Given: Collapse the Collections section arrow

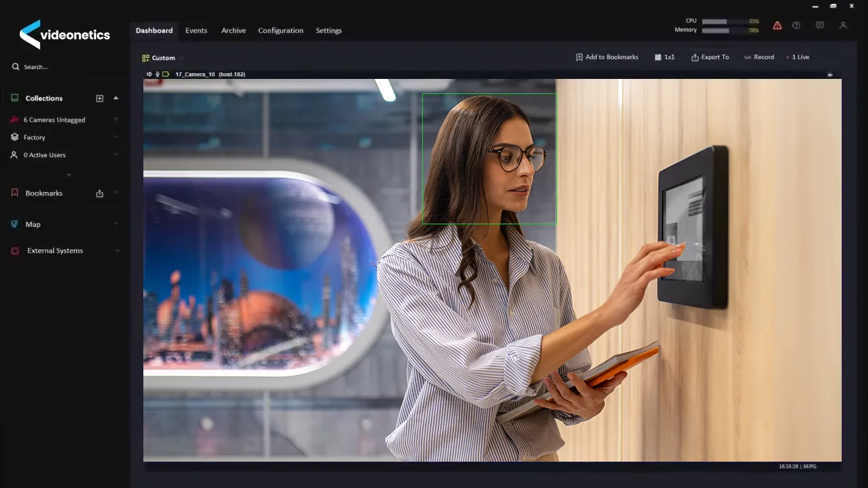Looking at the screenshot, I should pyautogui.click(x=116, y=98).
